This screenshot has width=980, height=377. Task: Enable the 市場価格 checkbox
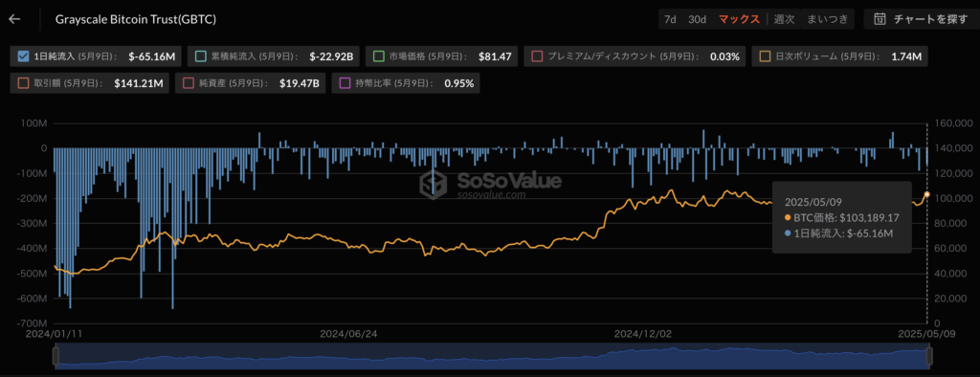pyautogui.click(x=378, y=56)
